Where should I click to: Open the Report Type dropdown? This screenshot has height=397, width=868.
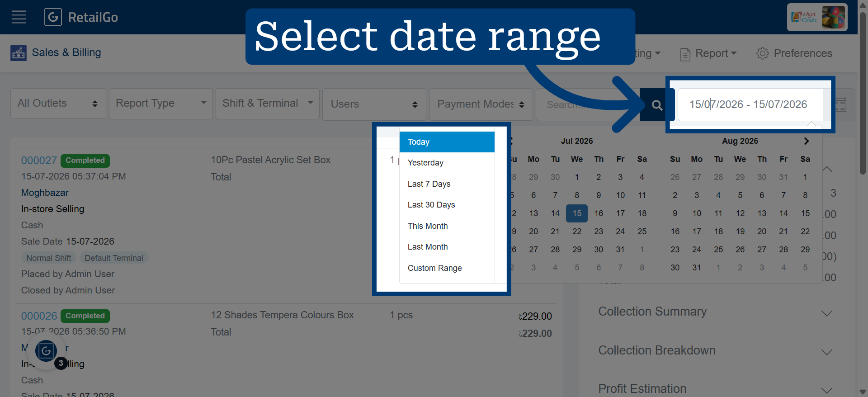[161, 104]
